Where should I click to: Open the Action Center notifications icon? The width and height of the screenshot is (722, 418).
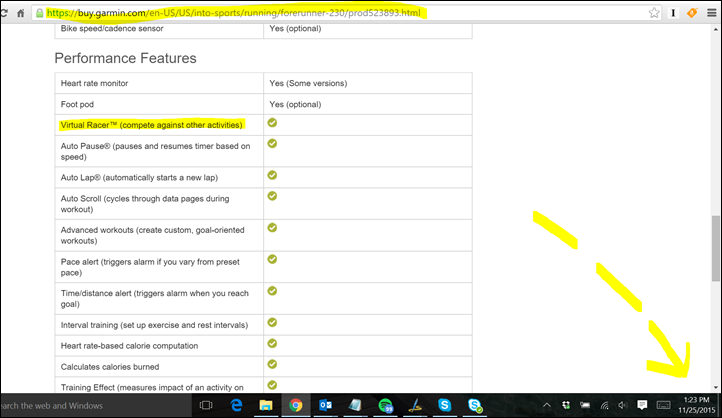642,405
